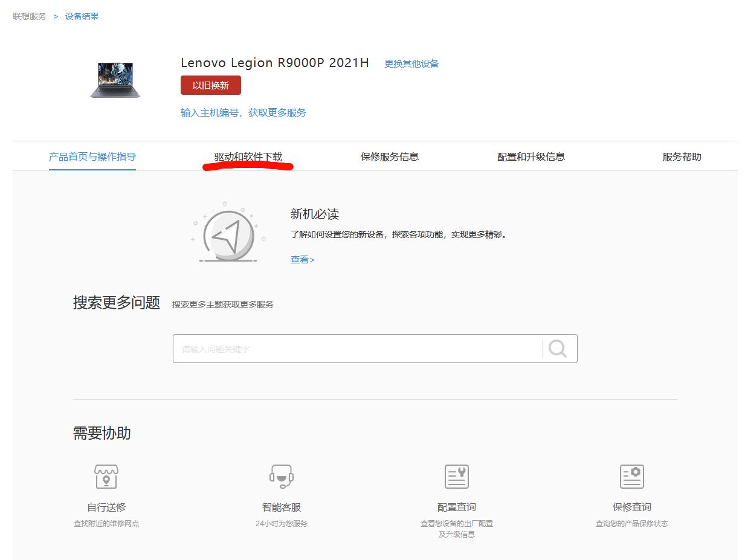Click 查询您的产品保修状态 text
745x560 pixels.
(632, 524)
